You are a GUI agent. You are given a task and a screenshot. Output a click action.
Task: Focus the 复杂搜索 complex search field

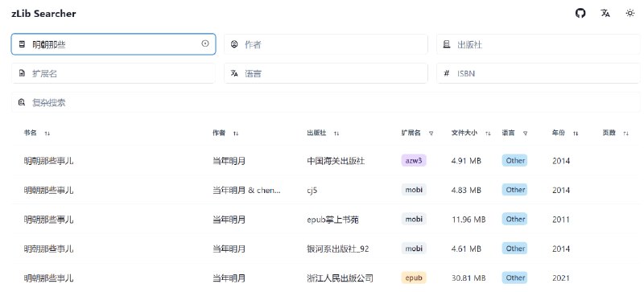[326, 102]
